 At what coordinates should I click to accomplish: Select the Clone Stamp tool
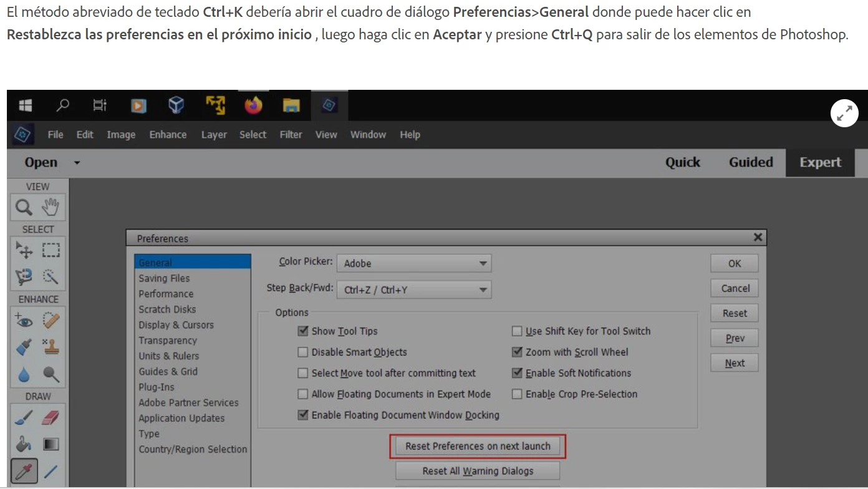coord(51,347)
